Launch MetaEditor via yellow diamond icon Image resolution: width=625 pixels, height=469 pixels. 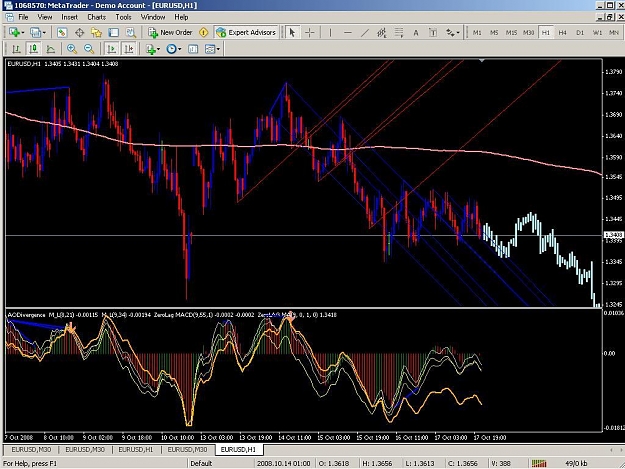pyautogui.click(x=204, y=33)
